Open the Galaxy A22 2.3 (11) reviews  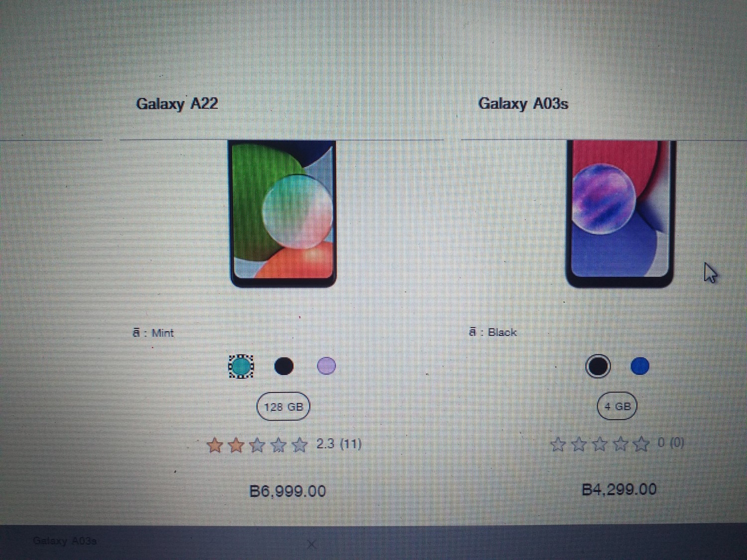tap(339, 444)
